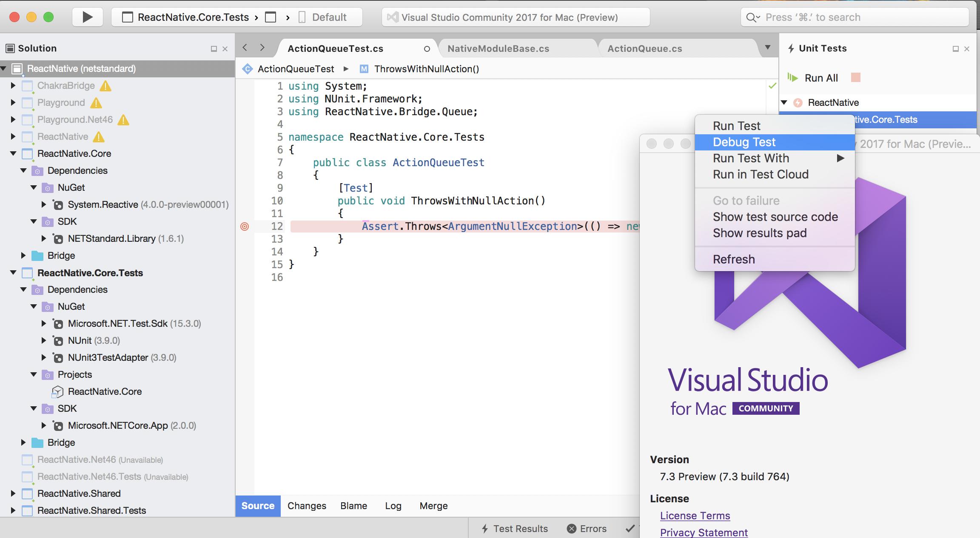980x538 pixels.
Task: Select the Default device target
Action: point(322,17)
